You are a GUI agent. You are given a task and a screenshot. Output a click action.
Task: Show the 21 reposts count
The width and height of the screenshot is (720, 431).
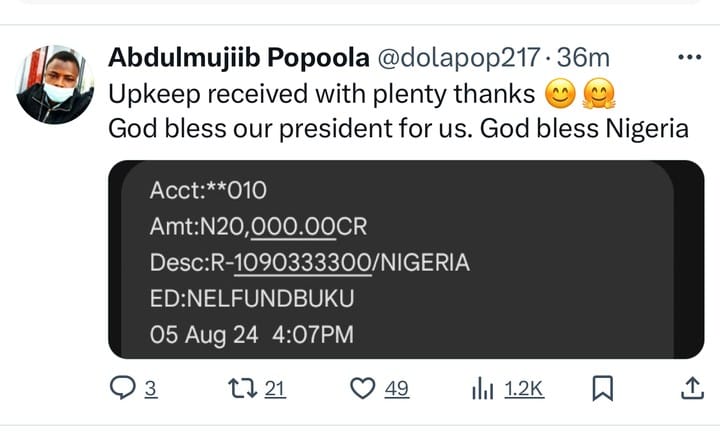click(275, 389)
